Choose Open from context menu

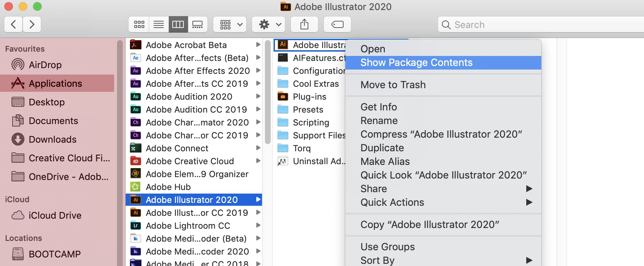pos(443,49)
